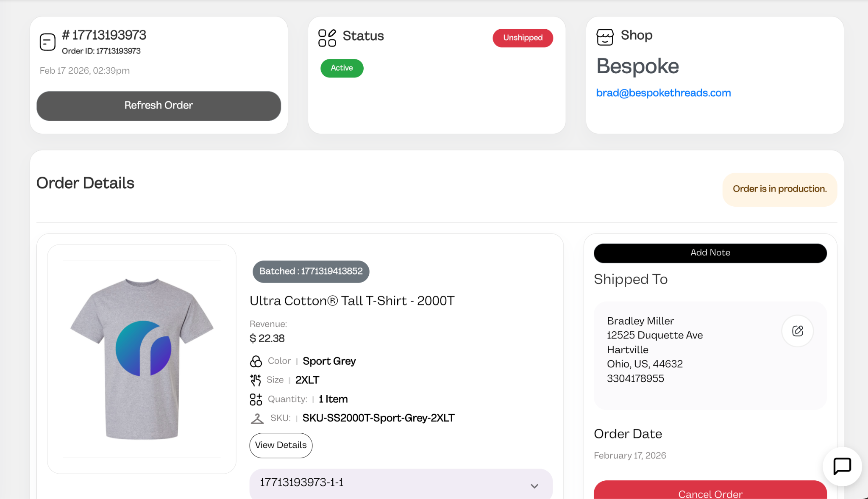Click the Order Date value February 17, 2026
This screenshot has width=868, height=499.
click(630, 456)
